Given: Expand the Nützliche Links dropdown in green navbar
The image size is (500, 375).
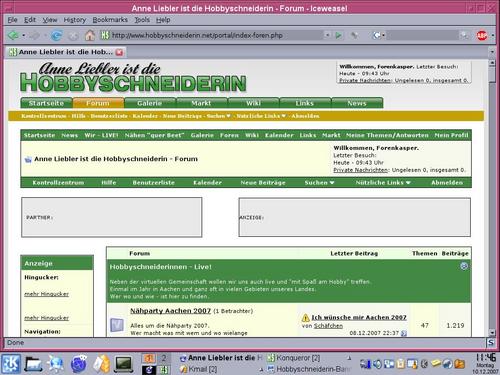Looking at the screenshot, I should 383,183.
